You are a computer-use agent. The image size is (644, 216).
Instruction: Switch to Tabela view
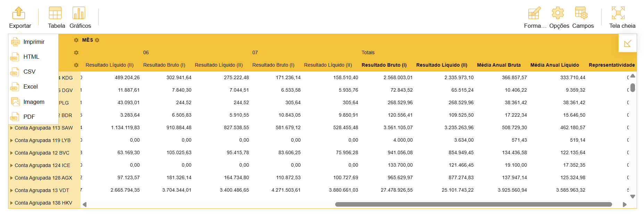pos(56,18)
